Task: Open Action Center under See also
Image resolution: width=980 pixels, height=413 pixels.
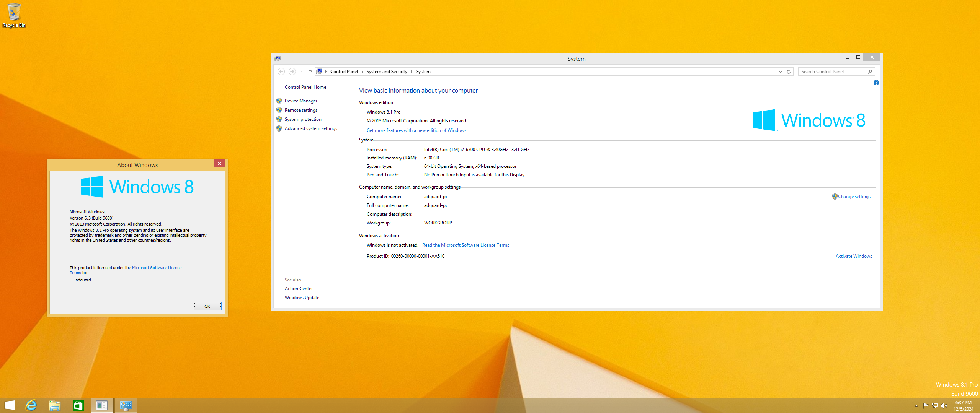Action: [299, 289]
